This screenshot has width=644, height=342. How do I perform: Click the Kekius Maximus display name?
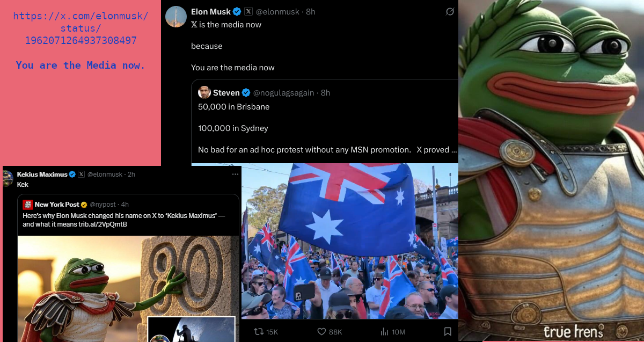pos(42,174)
